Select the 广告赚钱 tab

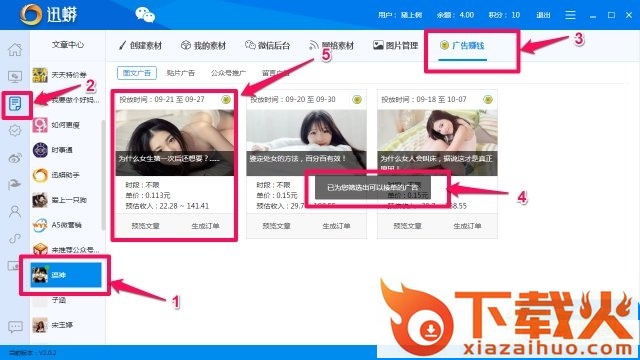462,45
